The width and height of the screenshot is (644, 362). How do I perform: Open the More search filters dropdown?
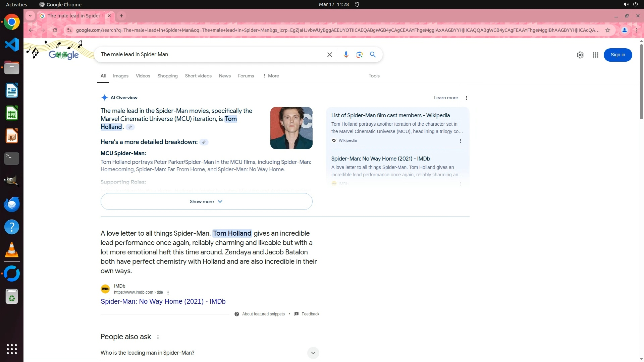point(271,76)
